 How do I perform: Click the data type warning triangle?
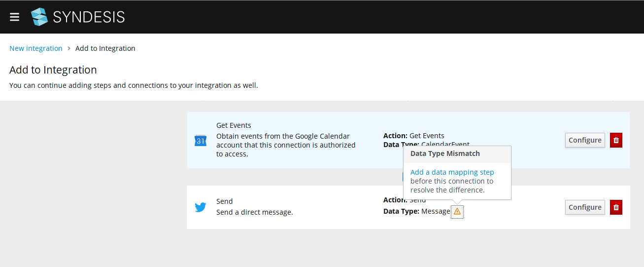[x=457, y=211]
